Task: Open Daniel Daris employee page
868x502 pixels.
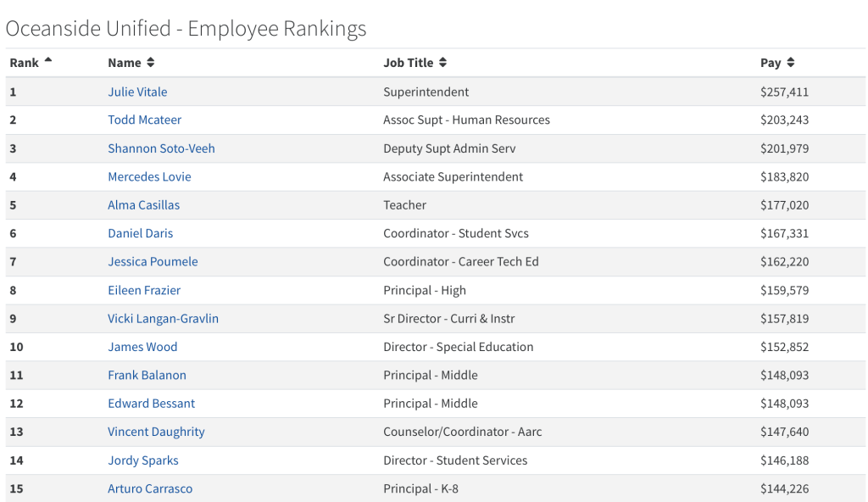Action: point(141,233)
